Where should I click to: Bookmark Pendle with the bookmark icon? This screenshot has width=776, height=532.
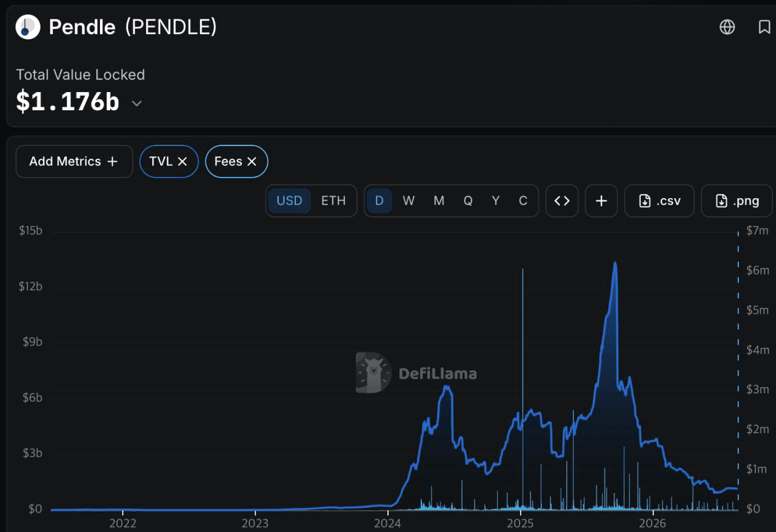tap(764, 27)
